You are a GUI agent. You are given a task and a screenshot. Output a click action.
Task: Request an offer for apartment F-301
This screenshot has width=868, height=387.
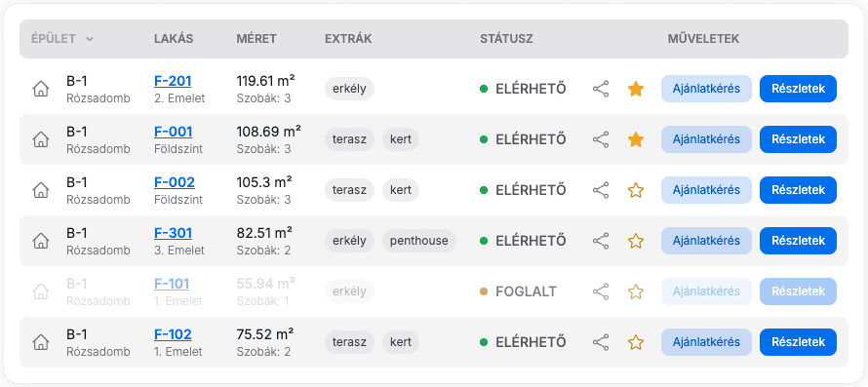coord(706,241)
